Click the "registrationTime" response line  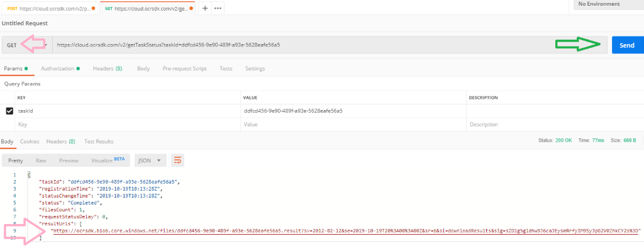point(101,189)
